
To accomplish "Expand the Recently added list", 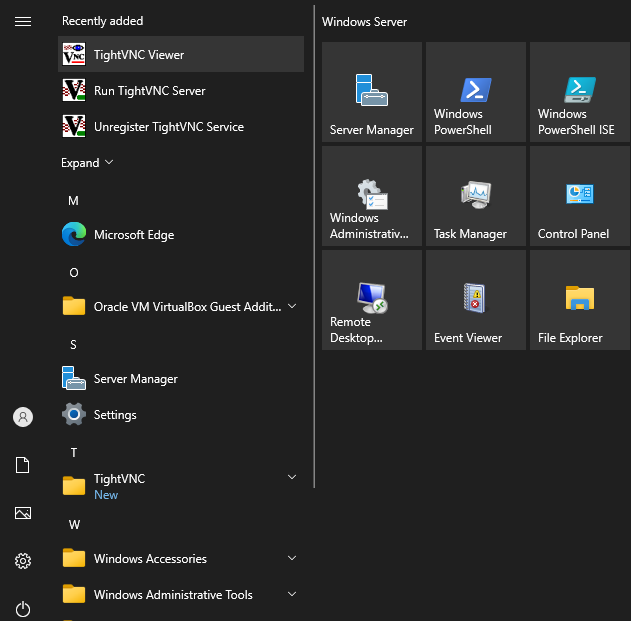I will (87, 163).
